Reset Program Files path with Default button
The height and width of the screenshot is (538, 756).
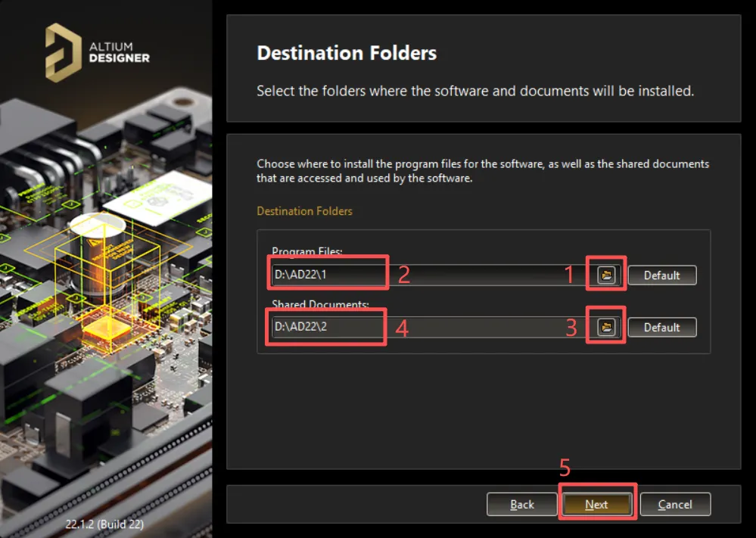(x=662, y=275)
